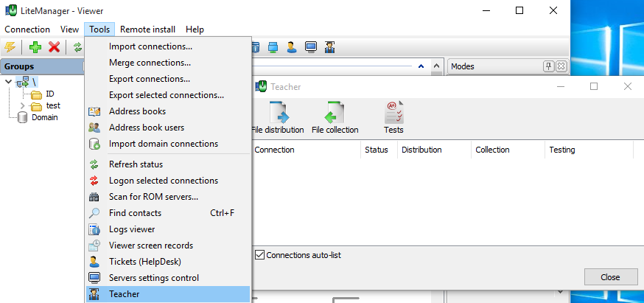Minimize the Teacher window

(x=561, y=86)
